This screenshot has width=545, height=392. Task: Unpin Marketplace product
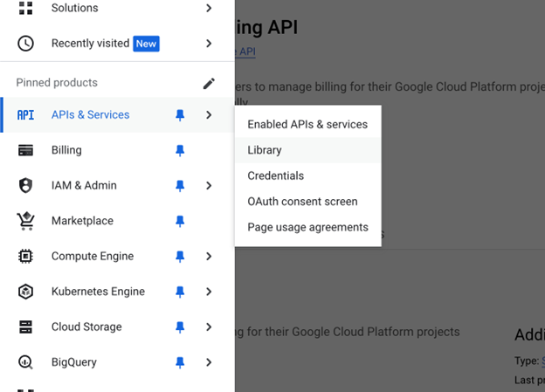(180, 221)
